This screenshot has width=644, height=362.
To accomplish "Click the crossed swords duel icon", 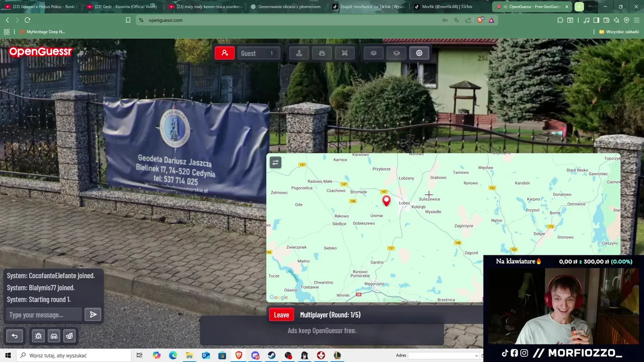I will 345,53.
